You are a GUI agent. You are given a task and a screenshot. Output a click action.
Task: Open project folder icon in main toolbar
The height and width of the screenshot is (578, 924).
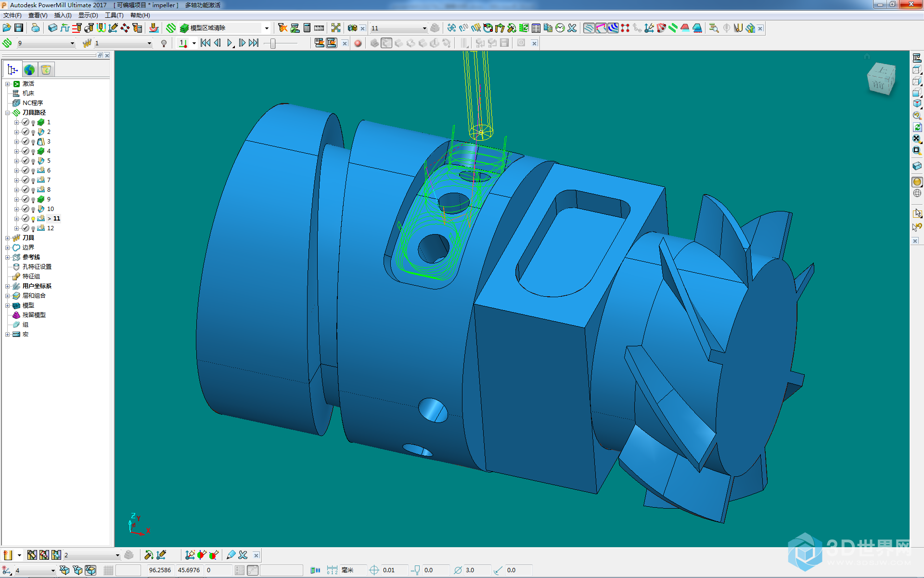coord(7,28)
